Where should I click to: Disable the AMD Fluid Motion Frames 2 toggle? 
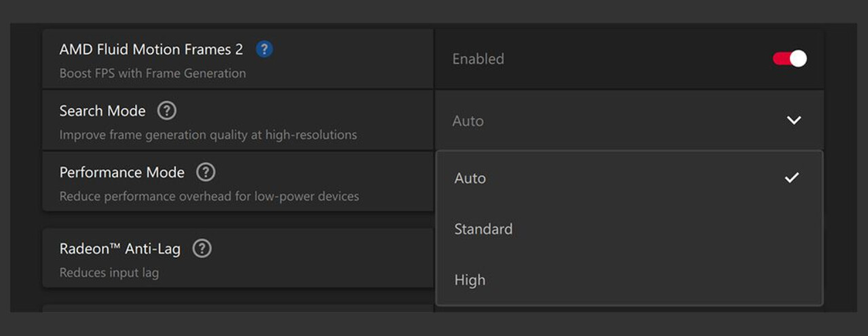(x=789, y=59)
